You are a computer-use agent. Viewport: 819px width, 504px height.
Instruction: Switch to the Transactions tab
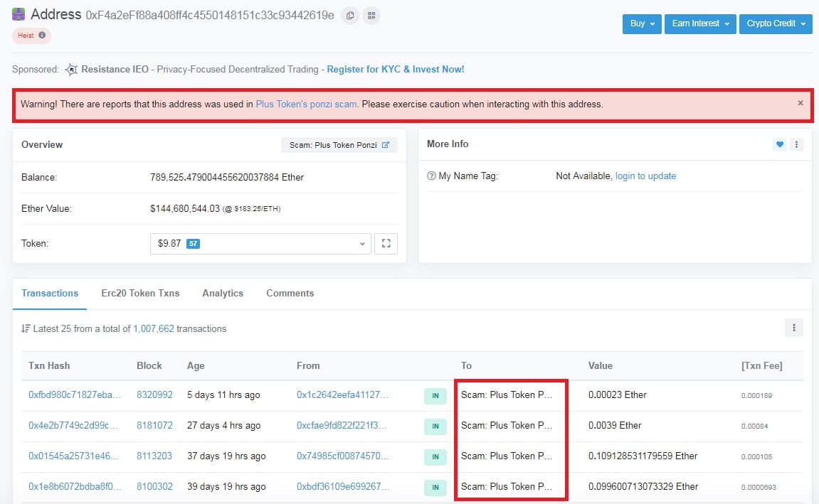[50, 293]
